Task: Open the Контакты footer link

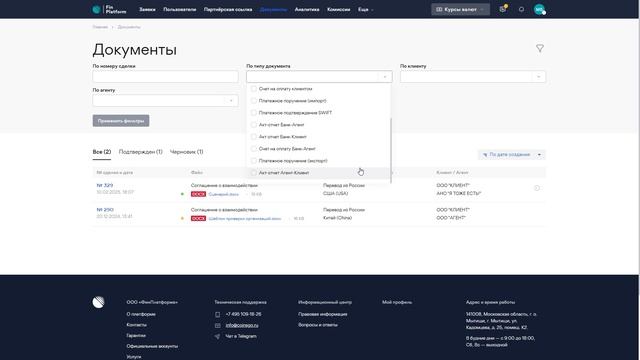Action: [x=136, y=324]
